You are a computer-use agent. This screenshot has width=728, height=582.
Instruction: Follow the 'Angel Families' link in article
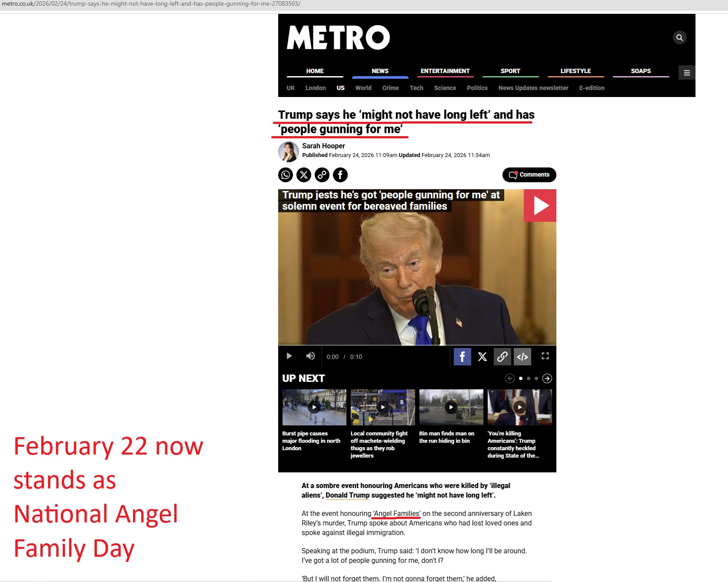coord(397,514)
